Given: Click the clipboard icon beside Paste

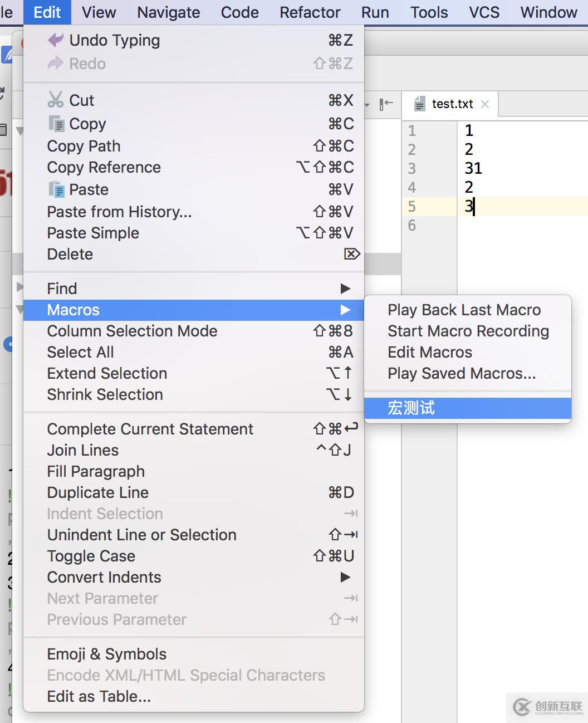Looking at the screenshot, I should 56,189.
